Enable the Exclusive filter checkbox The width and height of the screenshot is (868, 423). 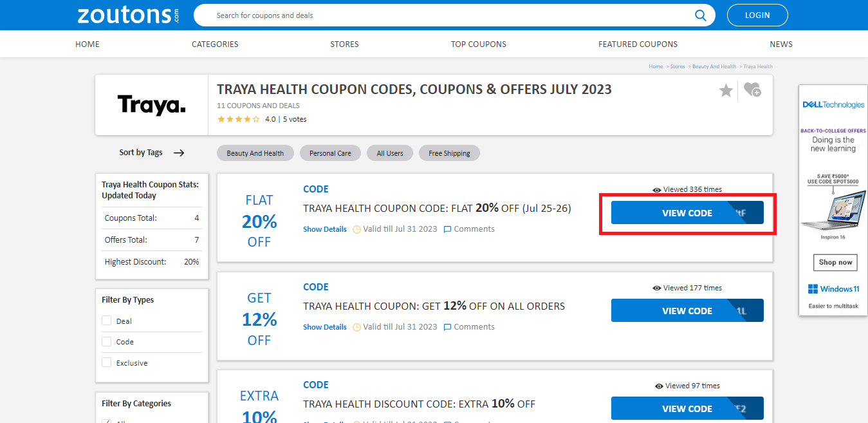(x=106, y=362)
